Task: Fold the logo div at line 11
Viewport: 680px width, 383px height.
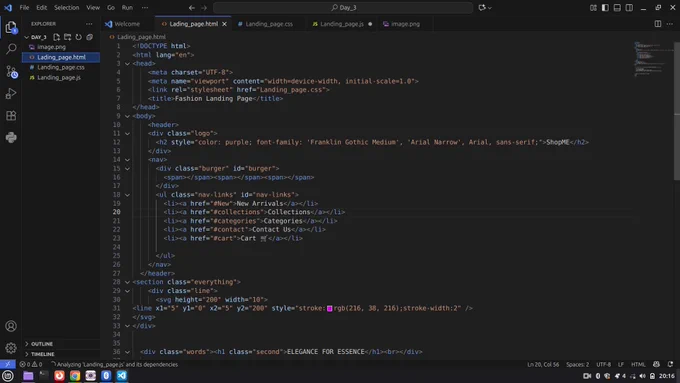Action: pyautogui.click(x=127, y=133)
